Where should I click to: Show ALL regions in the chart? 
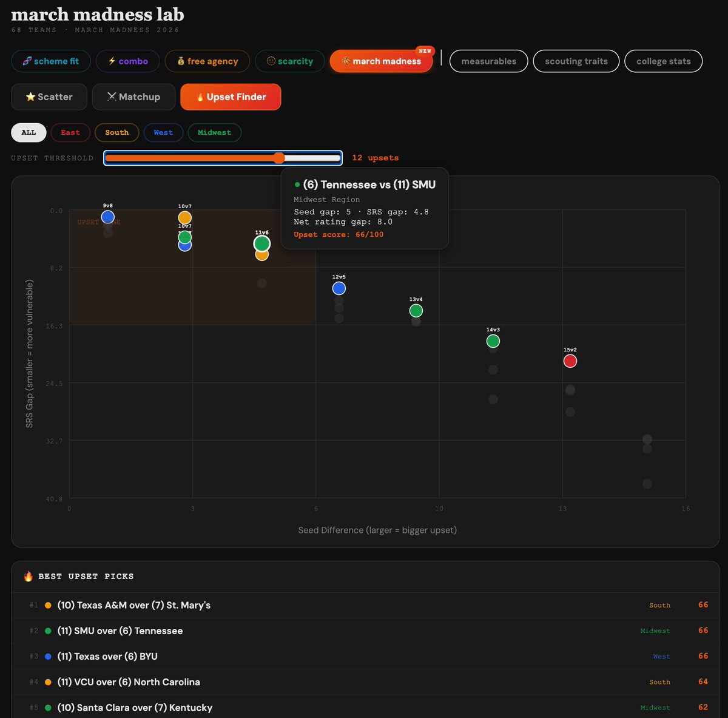(x=28, y=132)
